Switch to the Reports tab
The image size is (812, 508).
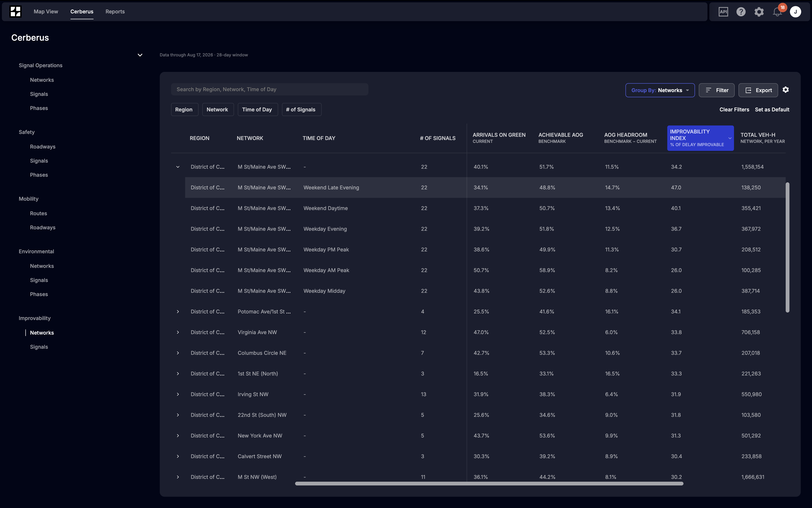tap(115, 12)
